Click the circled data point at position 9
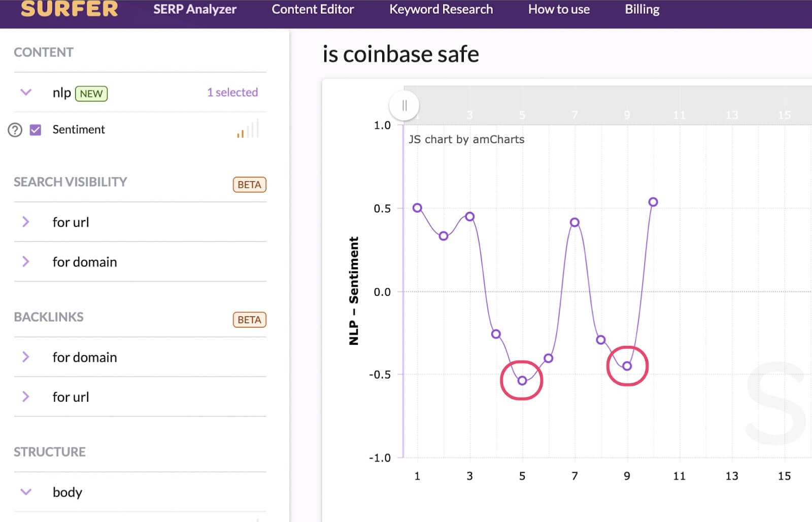This screenshot has width=812, height=522. pyautogui.click(x=627, y=366)
